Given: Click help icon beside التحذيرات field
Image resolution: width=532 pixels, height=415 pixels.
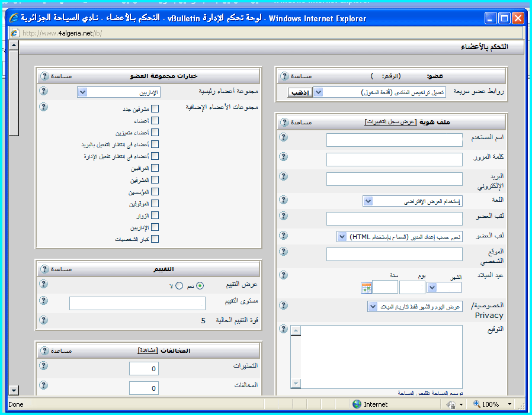Looking at the screenshot, I should tap(43, 366).
